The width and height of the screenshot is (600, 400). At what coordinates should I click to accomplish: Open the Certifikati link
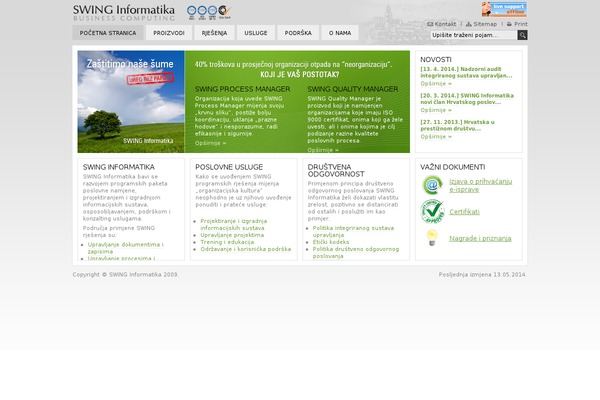(464, 212)
